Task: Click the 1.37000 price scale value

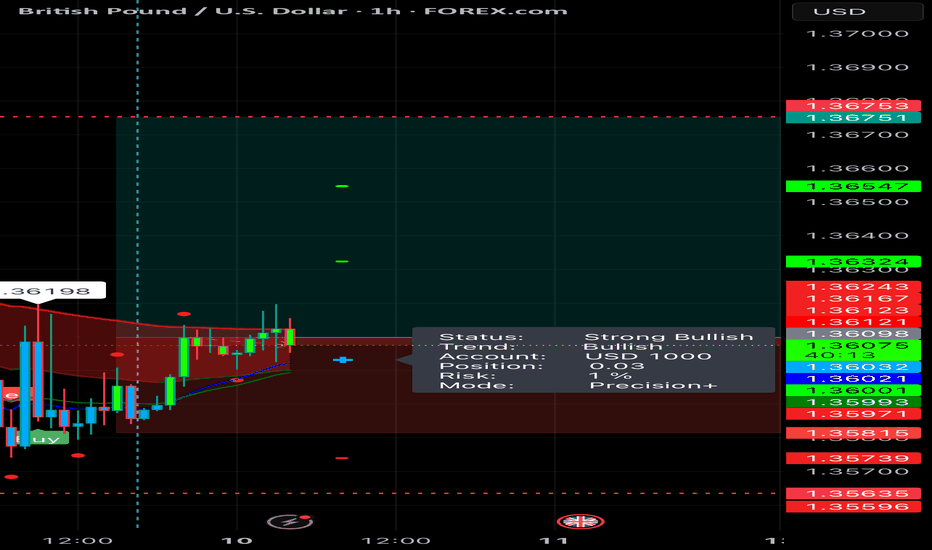Action: coord(858,33)
